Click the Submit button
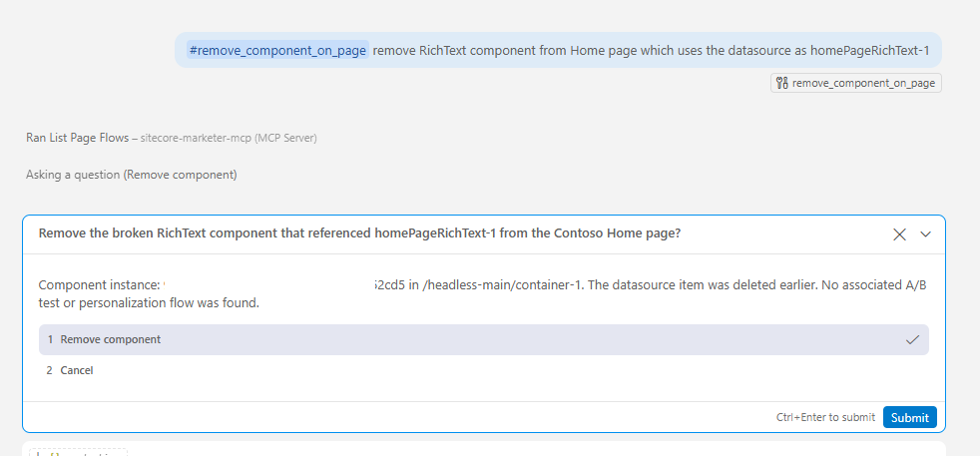This screenshot has height=456, width=980. [x=909, y=417]
